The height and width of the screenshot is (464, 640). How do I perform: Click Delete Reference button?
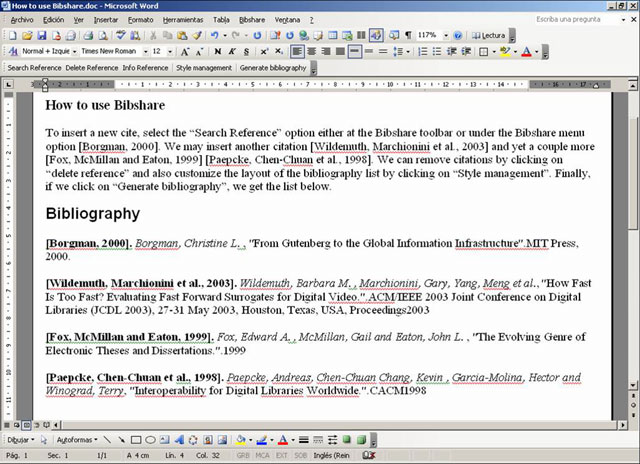(x=92, y=68)
